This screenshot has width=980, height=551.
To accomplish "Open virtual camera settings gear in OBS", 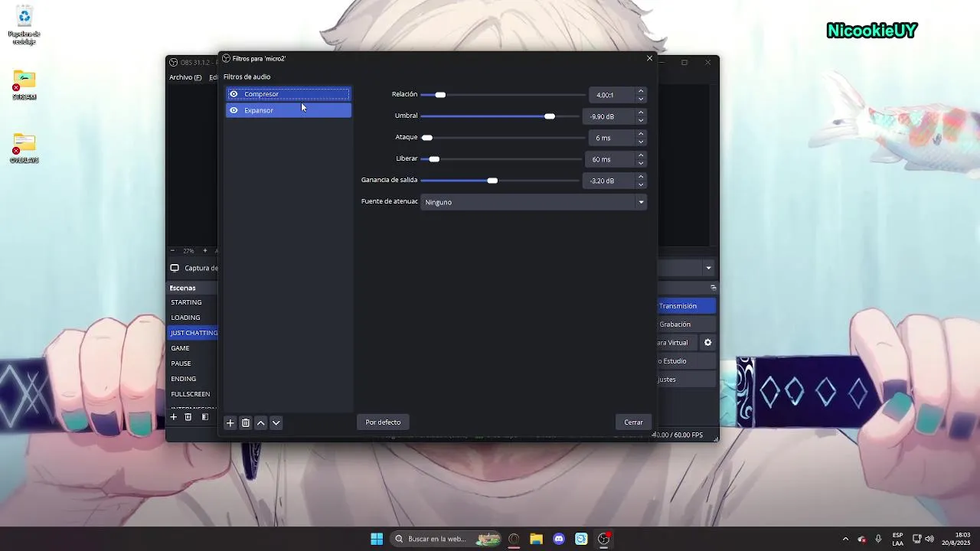I will click(707, 343).
